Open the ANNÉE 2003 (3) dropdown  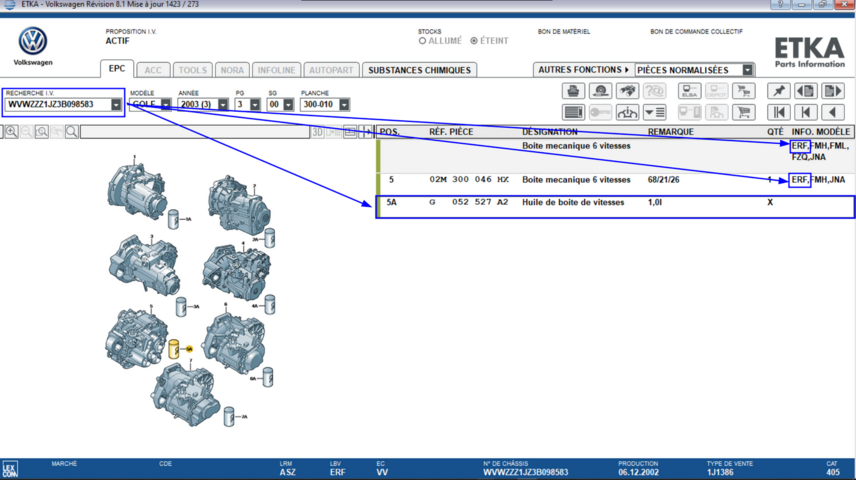[x=223, y=104]
